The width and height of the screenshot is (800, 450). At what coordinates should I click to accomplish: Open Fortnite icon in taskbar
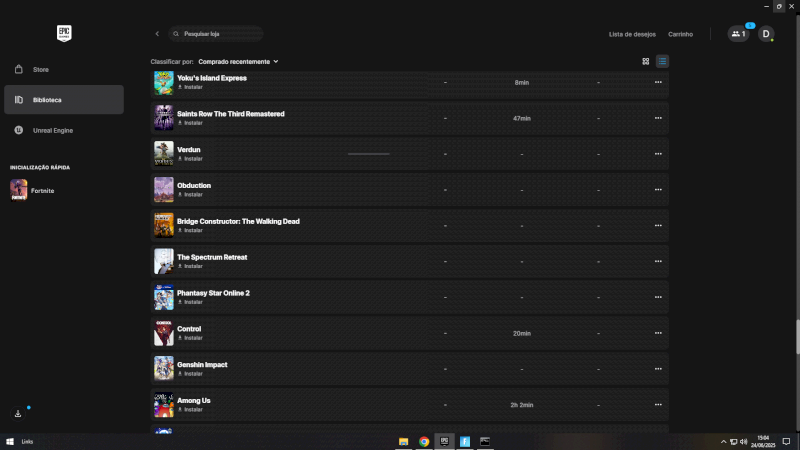465,441
